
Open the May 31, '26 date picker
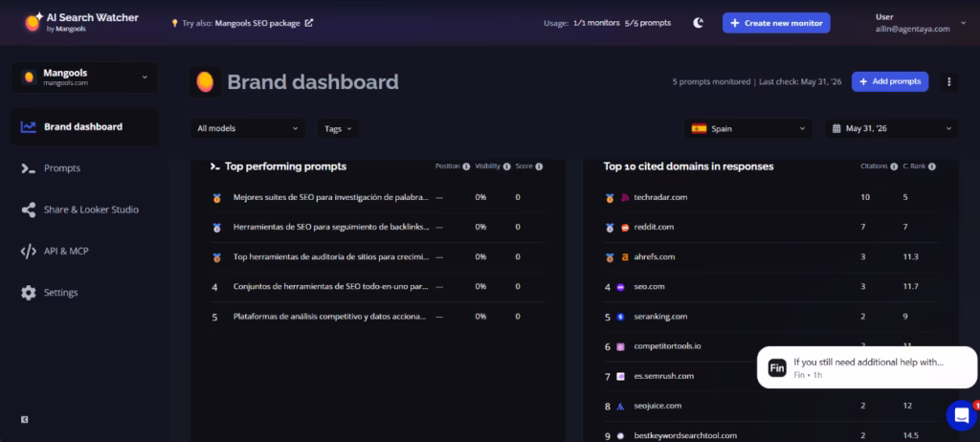(x=891, y=129)
